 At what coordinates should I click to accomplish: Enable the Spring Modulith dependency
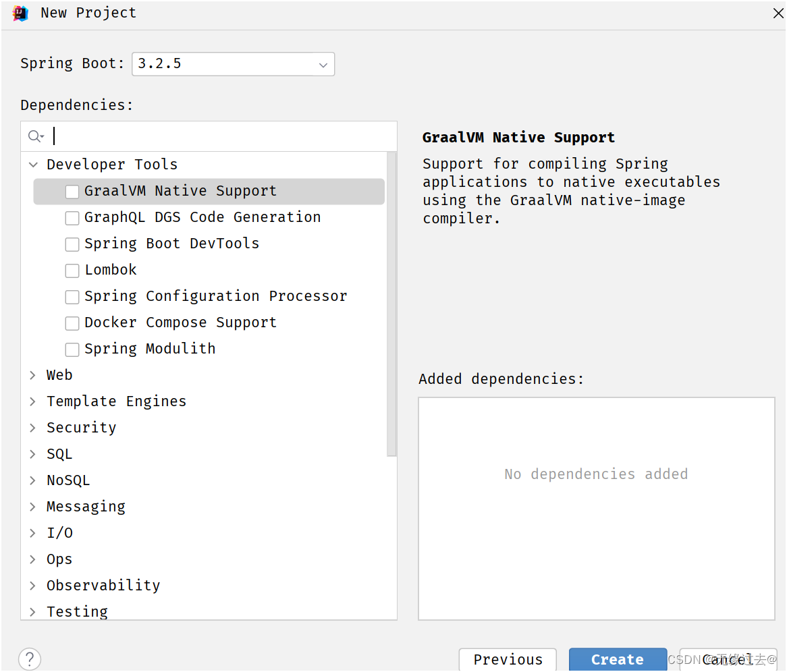point(72,349)
